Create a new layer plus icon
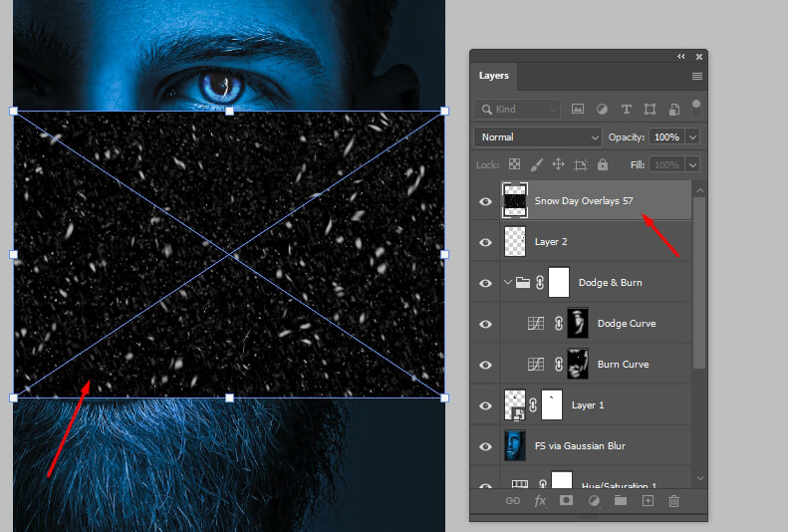Screen dimensions: 788x532 (648, 501)
